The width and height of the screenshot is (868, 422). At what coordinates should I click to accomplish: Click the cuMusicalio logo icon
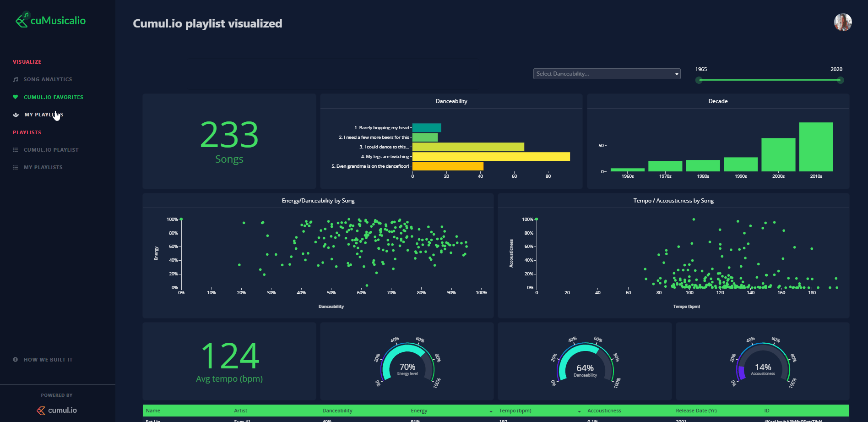tap(22, 20)
